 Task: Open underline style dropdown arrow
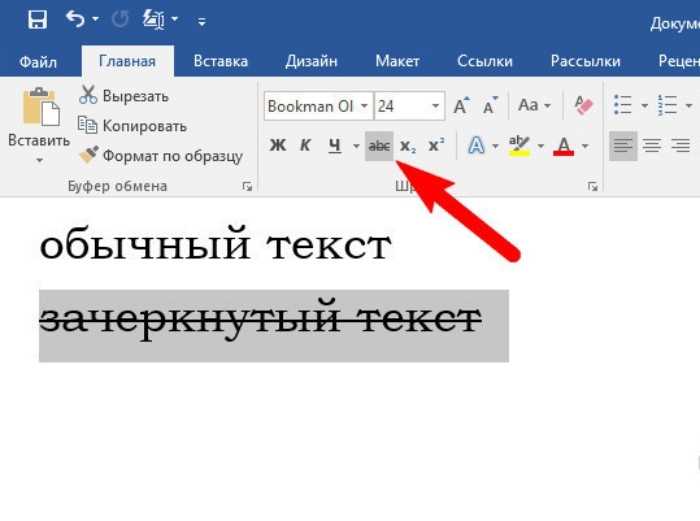pos(356,146)
